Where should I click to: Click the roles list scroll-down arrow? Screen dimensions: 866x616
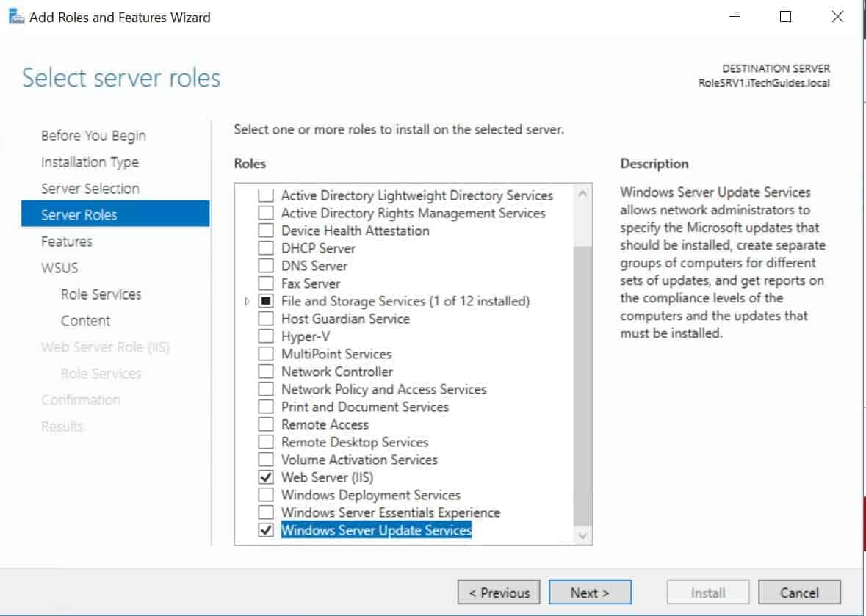pos(582,535)
